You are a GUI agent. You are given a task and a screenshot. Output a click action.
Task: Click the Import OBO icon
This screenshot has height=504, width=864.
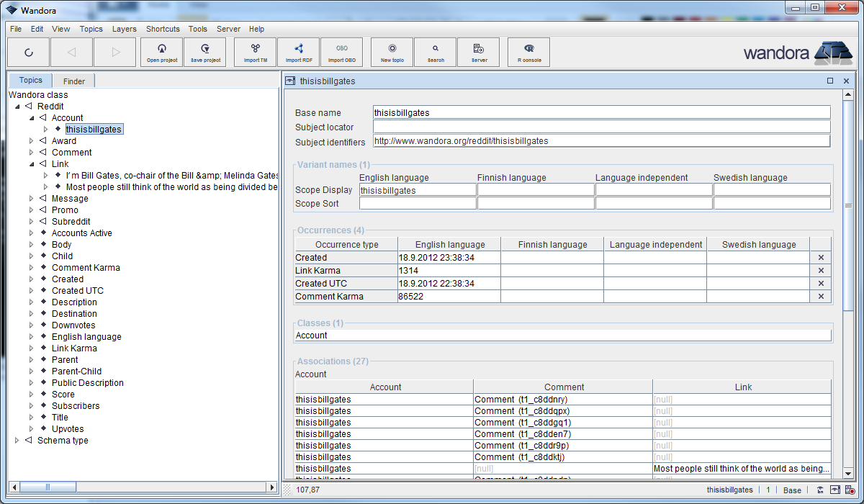pos(341,52)
